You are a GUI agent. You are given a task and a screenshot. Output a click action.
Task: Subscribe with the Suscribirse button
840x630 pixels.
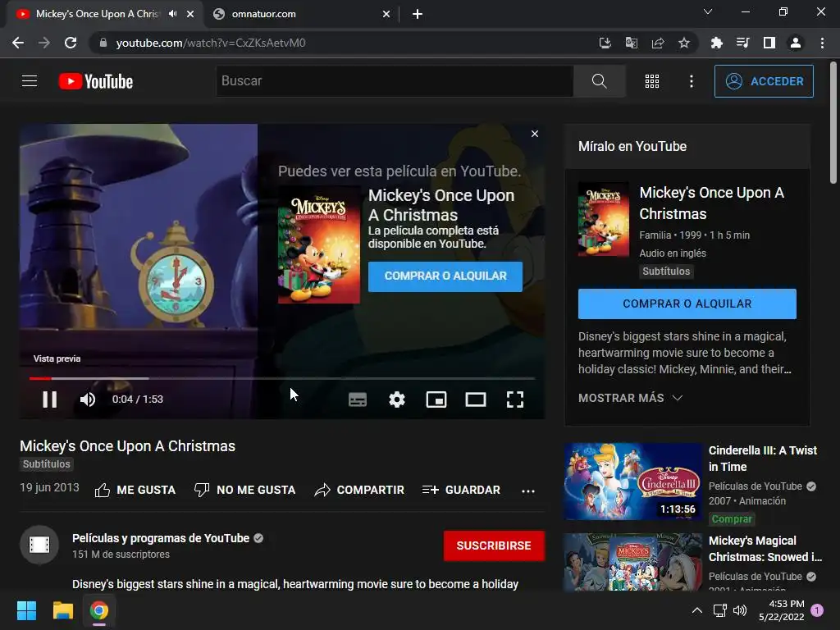click(494, 546)
